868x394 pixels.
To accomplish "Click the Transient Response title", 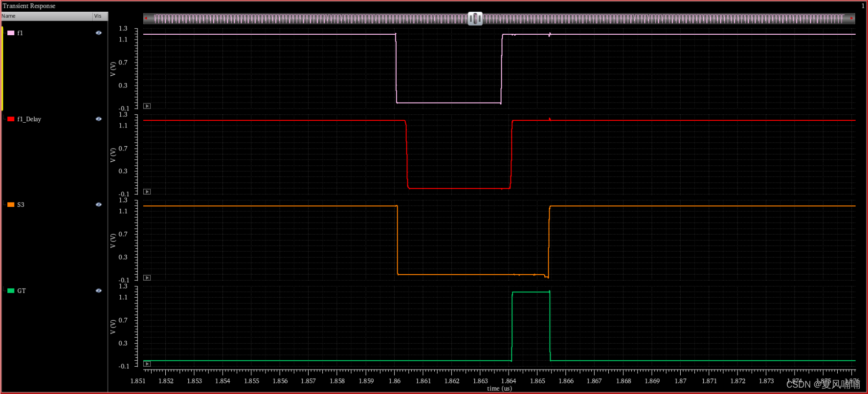I will 29,6.
